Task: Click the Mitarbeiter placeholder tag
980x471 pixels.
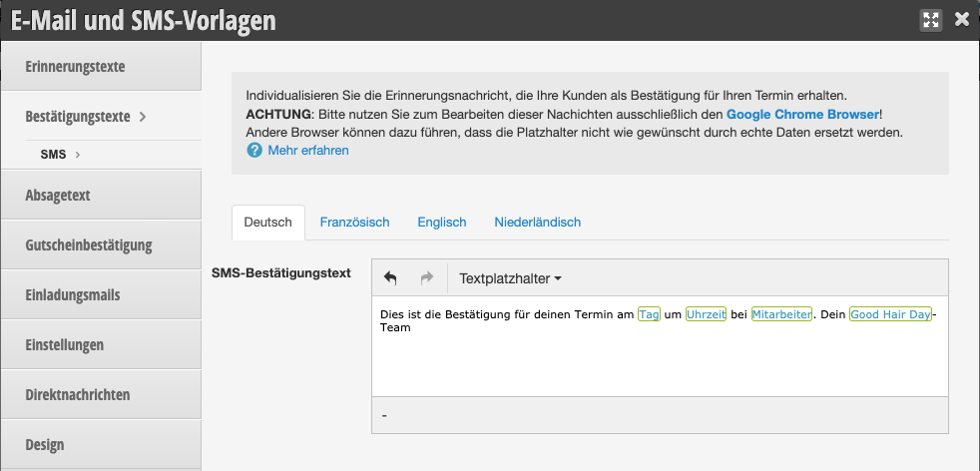Action: click(781, 314)
